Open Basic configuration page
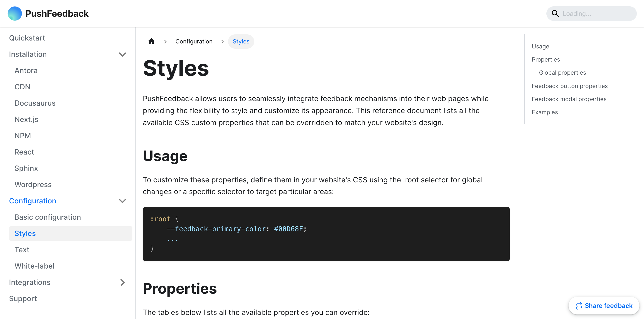This screenshot has height=319, width=644. [x=47, y=217]
